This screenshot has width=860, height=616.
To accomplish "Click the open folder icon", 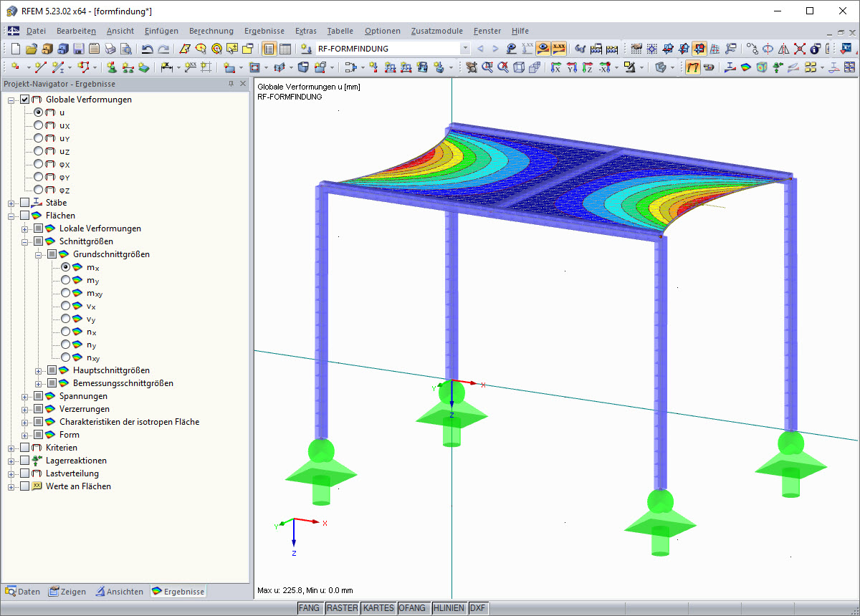I will click(x=31, y=49).
